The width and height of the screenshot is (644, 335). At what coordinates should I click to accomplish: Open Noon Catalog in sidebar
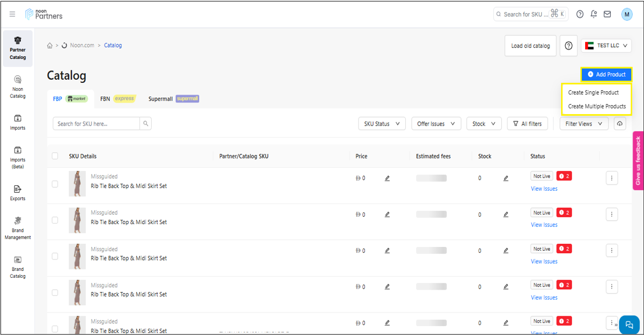(18, 87)
